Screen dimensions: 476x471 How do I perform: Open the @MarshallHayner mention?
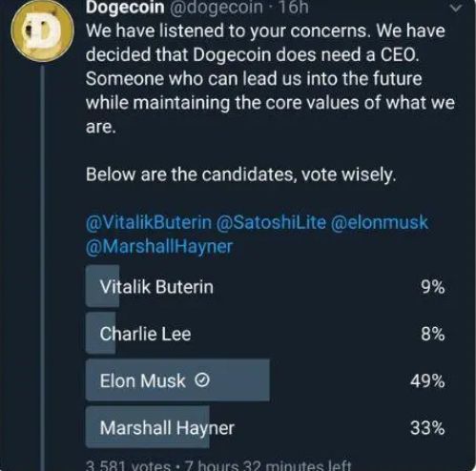coord(159,247)
